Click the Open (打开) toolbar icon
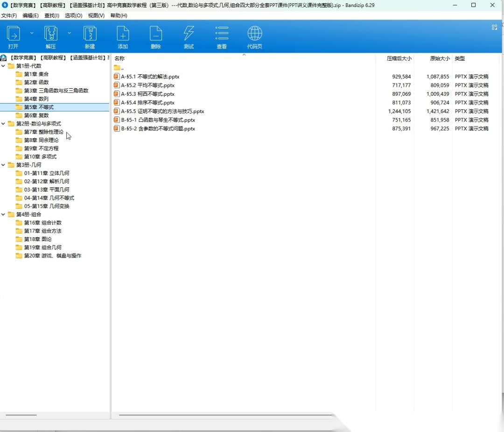Viewport: 504px width, 432px height. pyautogui.click(x=13, y=34)
